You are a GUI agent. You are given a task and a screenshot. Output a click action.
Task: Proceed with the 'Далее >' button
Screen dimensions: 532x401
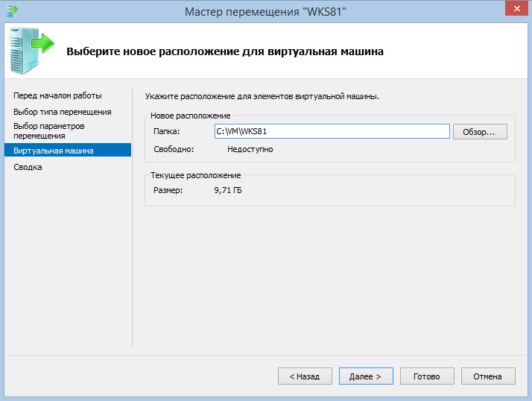(366, 376)
